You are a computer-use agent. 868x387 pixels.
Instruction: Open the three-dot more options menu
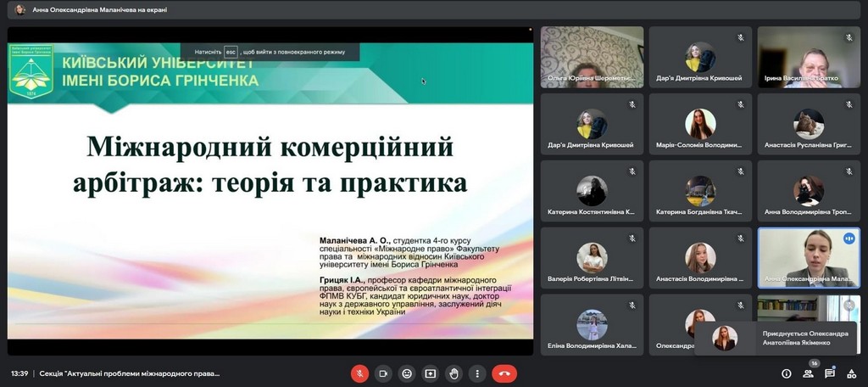coord(478,373)
